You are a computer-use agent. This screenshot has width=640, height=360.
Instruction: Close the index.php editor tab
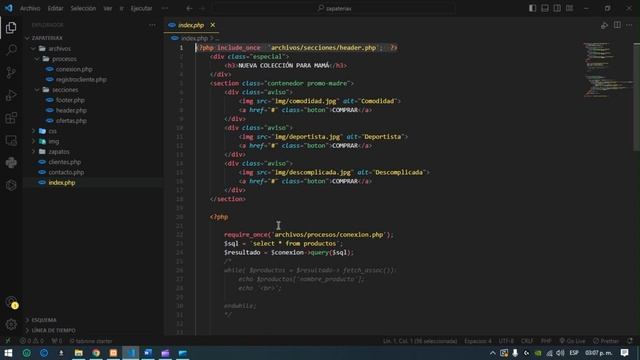(213, 25)
